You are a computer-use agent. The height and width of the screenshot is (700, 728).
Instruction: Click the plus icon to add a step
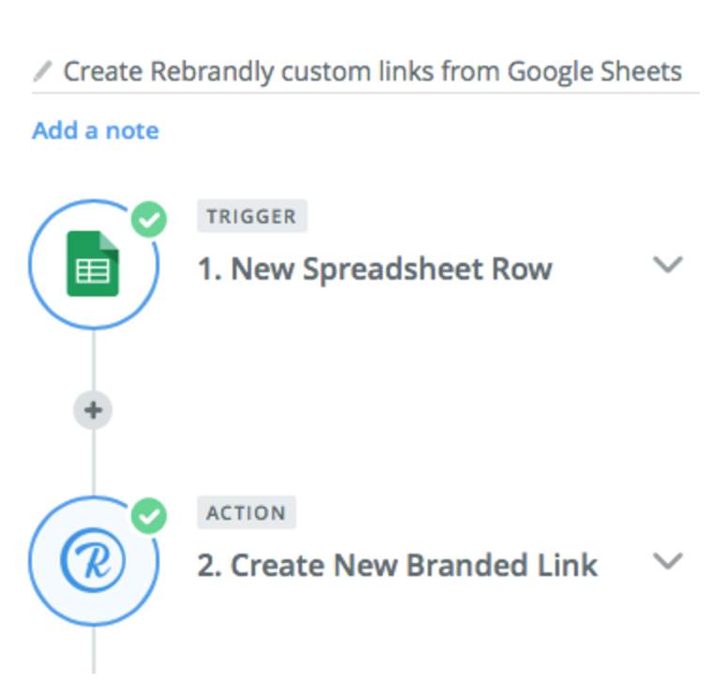93,411
